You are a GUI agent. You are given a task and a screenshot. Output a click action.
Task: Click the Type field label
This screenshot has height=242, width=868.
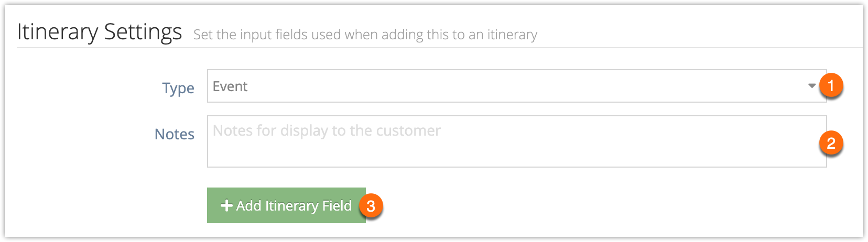(x=178, y=89)
